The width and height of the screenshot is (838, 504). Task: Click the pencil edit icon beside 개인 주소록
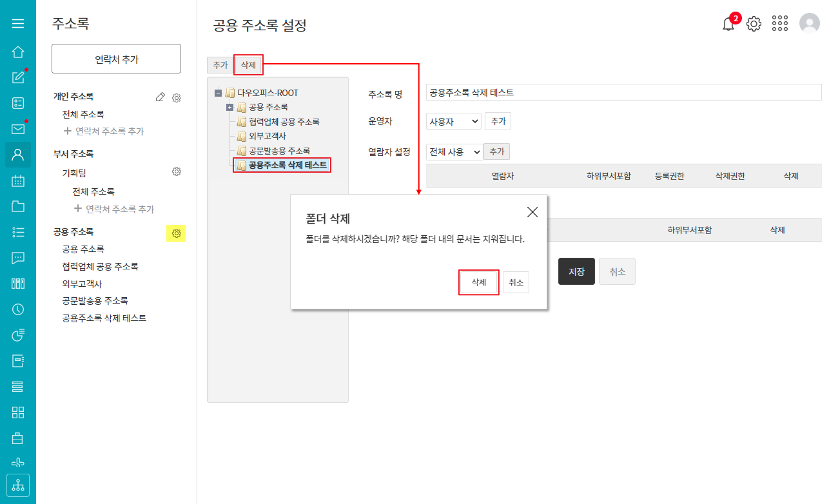click(161, 97)
